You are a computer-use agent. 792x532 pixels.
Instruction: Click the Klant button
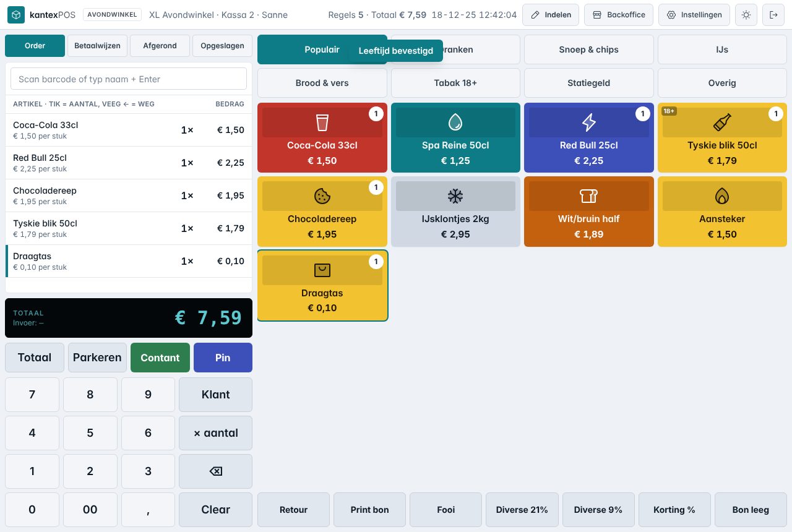point(215,395)
